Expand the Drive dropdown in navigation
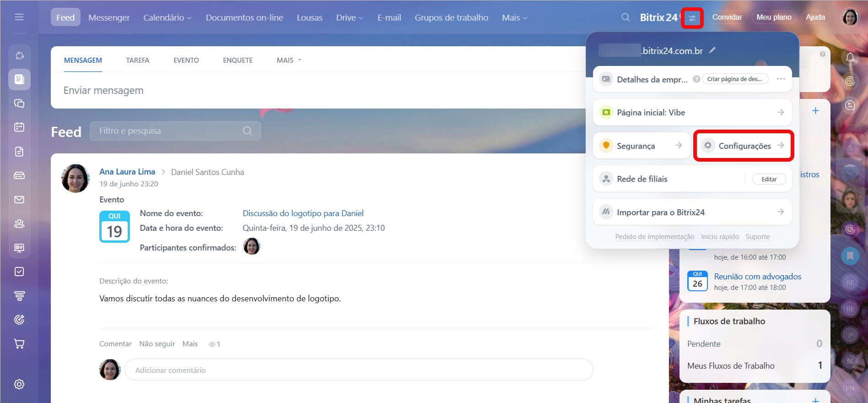Image resolution: width=868 pixels, height=403 pixels. click(350, 17)
